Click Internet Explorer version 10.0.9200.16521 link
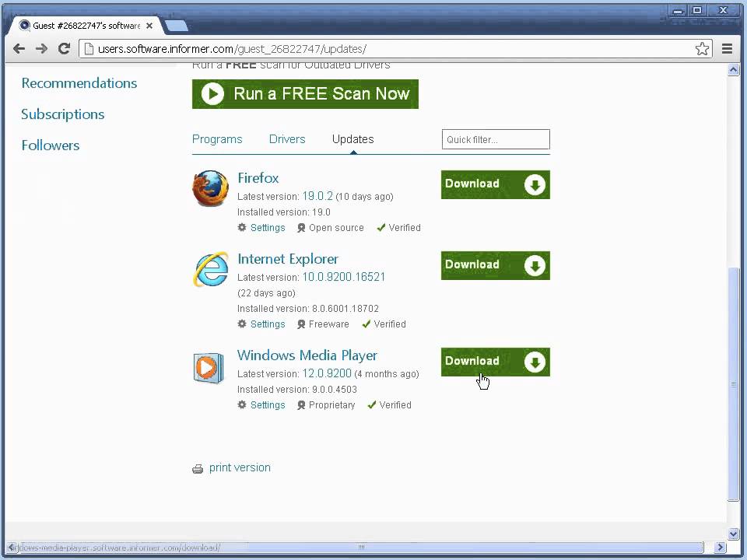This screenshot has width=747, height=560. click(x=343, y=277)
